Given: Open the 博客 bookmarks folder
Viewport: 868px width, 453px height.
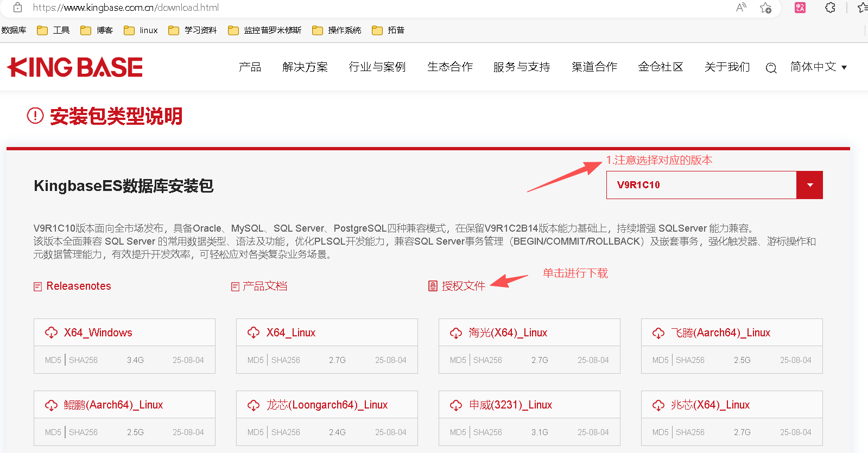Looking at the screenshot, I should pyautogui.click(x=97, y=30).
